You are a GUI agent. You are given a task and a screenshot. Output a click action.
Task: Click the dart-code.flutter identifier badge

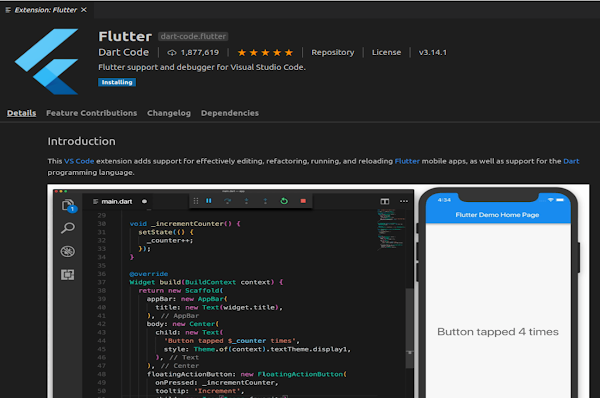pyautogui.click(x=193, y=36)
